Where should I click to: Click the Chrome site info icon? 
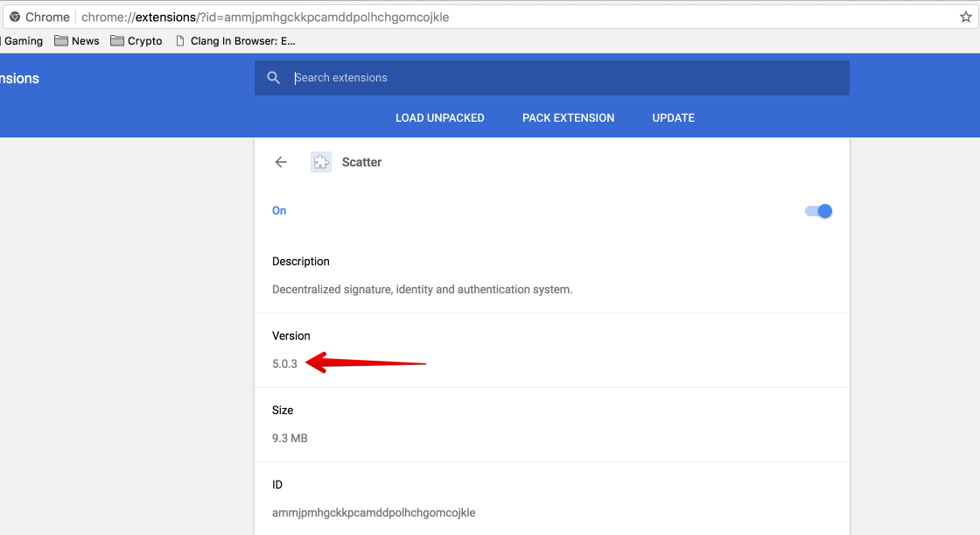click(15, 17)
